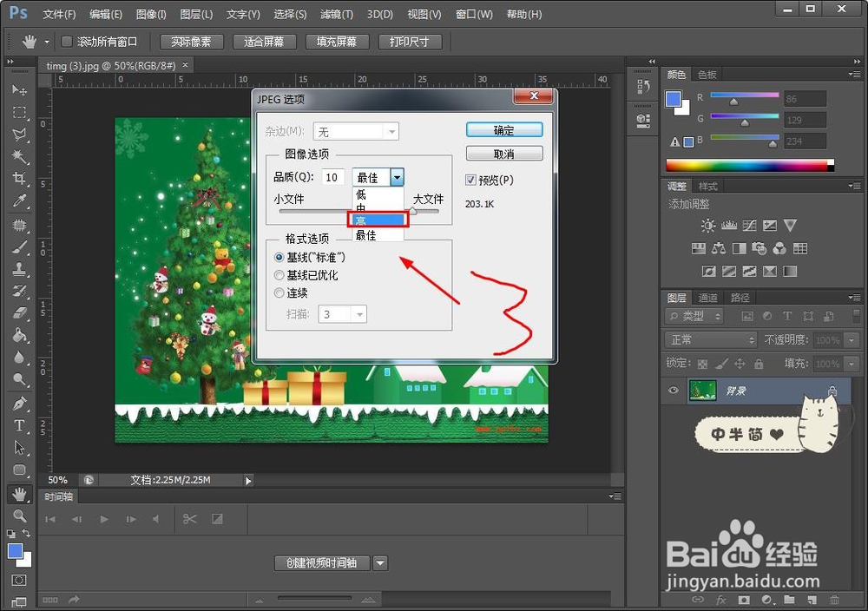Uncheck 预览(P) checkbox in JPEG dialog

point(471,180)
